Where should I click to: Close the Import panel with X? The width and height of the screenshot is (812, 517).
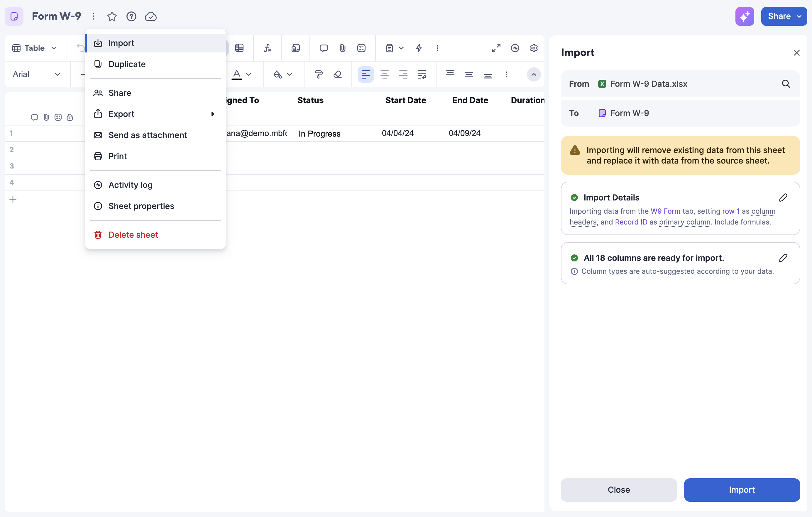tap(796, 52)
